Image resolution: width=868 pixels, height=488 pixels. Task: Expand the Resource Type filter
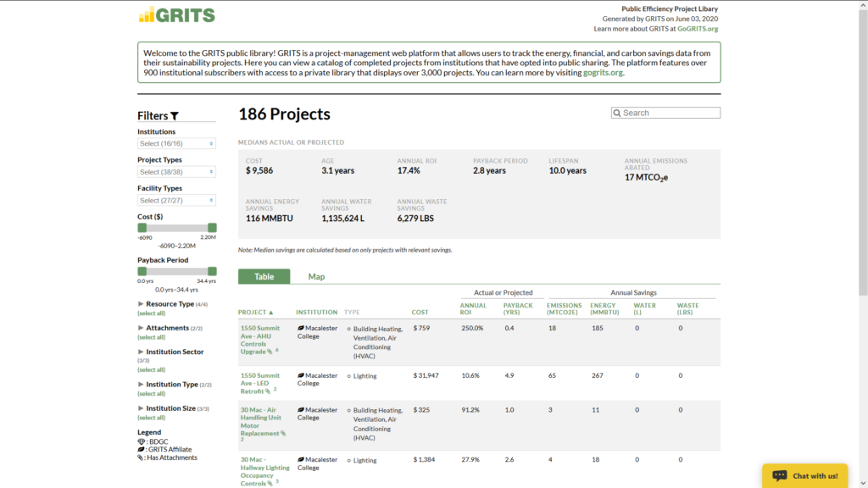coord(141,304)
